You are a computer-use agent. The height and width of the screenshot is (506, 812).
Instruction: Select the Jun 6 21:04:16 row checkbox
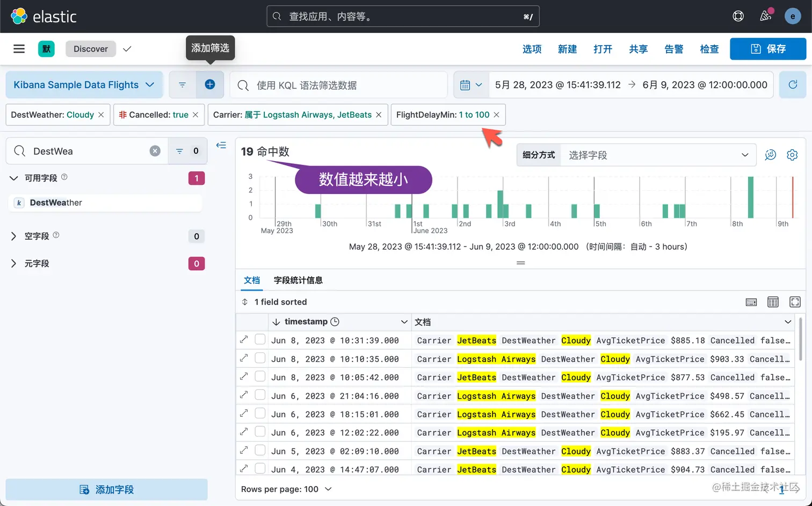pos(260,395)
